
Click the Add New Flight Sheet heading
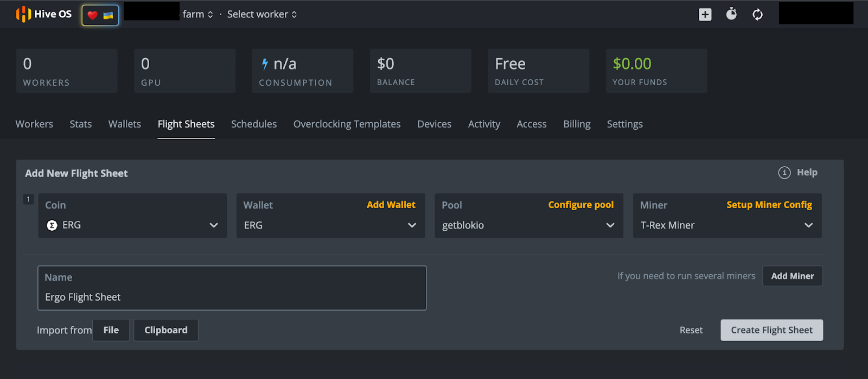pos(76,173)
